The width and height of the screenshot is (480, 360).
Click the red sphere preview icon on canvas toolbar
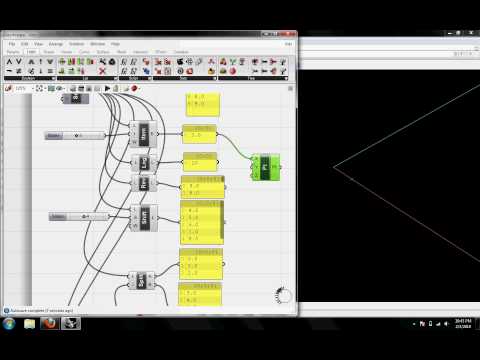pyautogui.click(x=134, y=88)
